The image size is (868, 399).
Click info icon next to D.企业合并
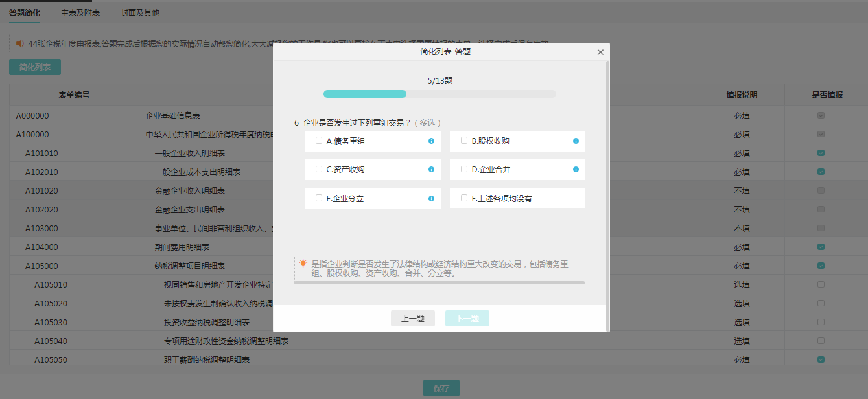click(576, 169)
